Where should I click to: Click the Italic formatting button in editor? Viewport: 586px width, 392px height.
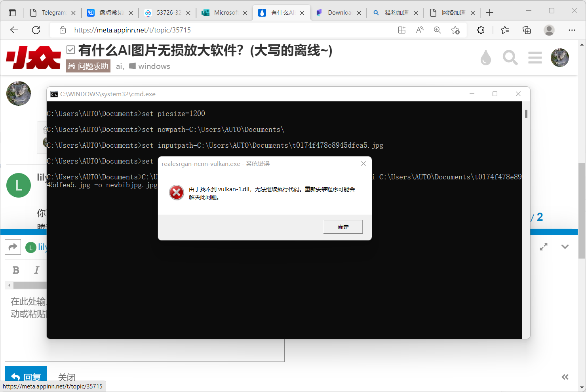[x=36, y=270]
